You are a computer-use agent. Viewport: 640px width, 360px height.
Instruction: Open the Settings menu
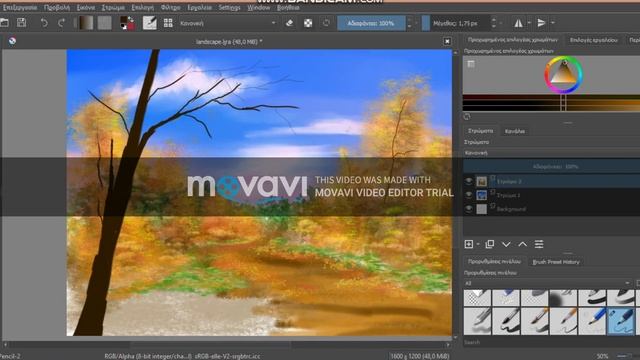(229, 7)
